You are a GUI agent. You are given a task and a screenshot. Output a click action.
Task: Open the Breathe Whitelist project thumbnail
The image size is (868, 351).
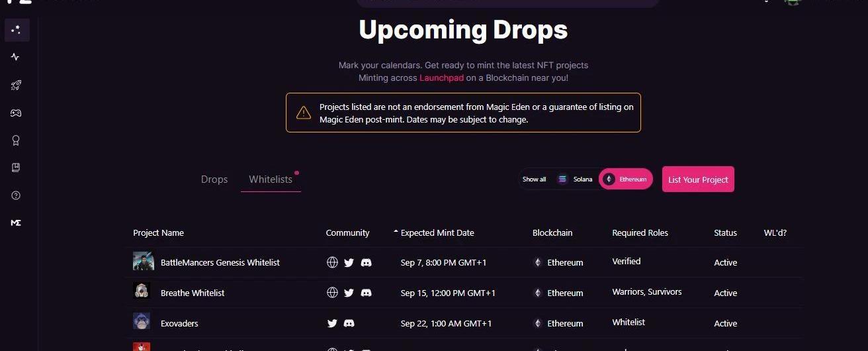[x=141, y=291]
